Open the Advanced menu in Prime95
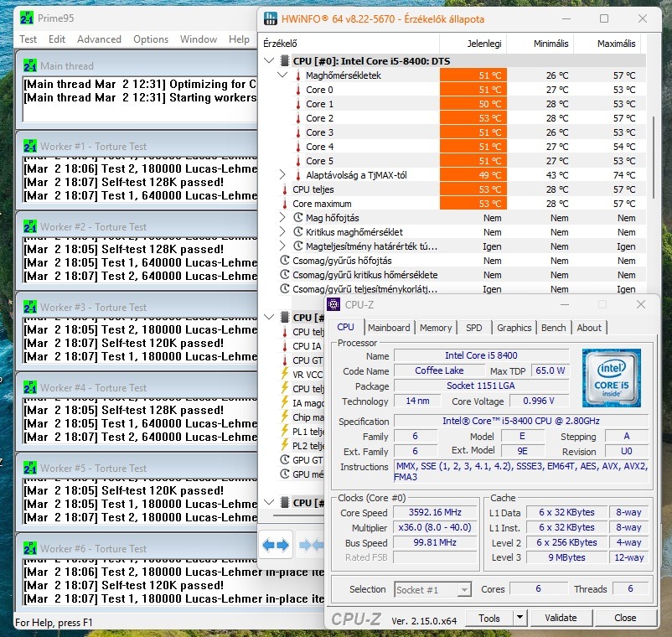The image size is (672, 637). point(99,39)
